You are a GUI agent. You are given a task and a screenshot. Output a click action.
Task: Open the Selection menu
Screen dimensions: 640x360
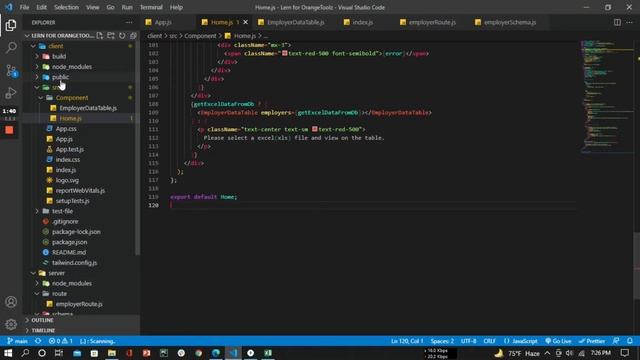66,7
